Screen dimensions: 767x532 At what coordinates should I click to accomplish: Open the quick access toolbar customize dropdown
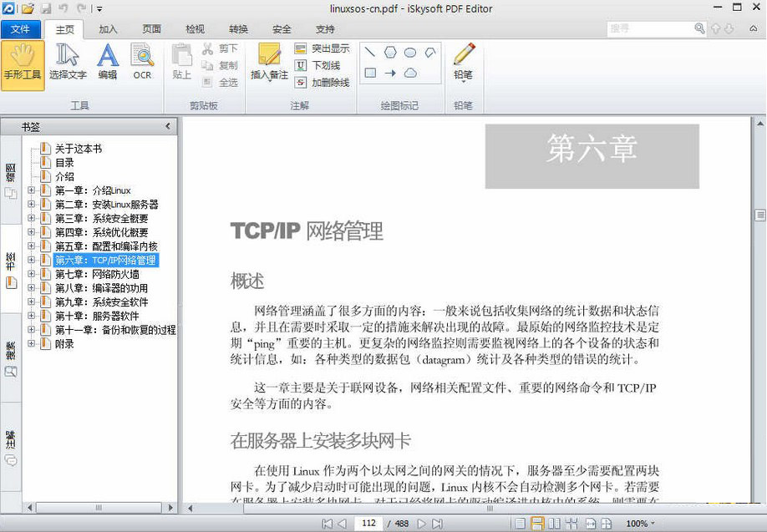(99, 9)
